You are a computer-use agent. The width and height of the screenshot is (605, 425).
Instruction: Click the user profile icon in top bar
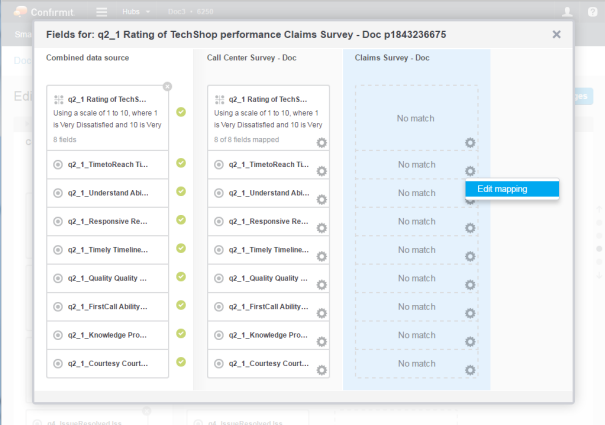point(567,12)
